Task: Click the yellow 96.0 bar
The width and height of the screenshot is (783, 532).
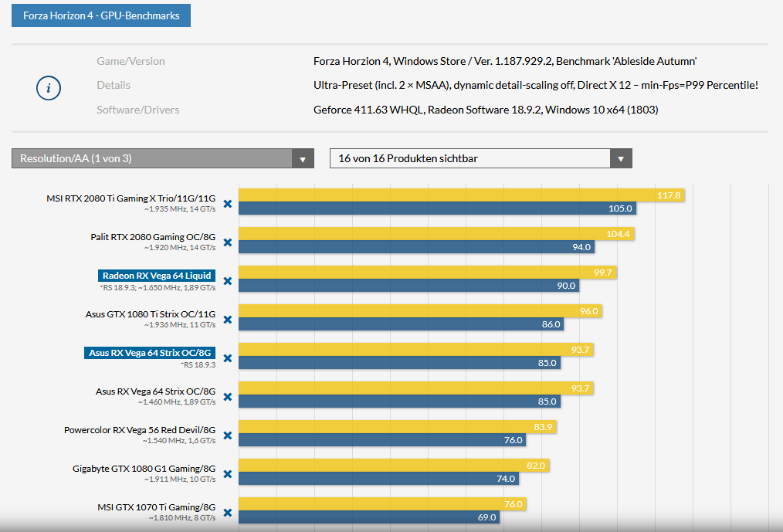Action: click(x=421, y=311)
